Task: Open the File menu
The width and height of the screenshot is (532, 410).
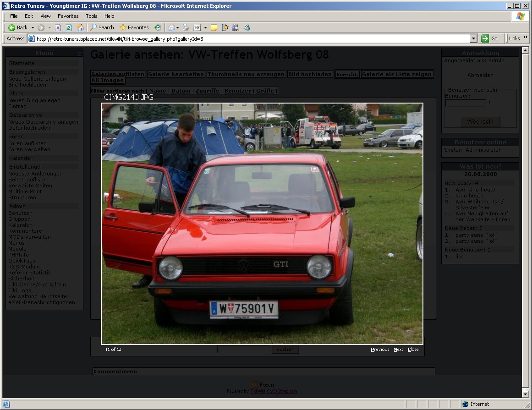Action: (x=14, y=16)
